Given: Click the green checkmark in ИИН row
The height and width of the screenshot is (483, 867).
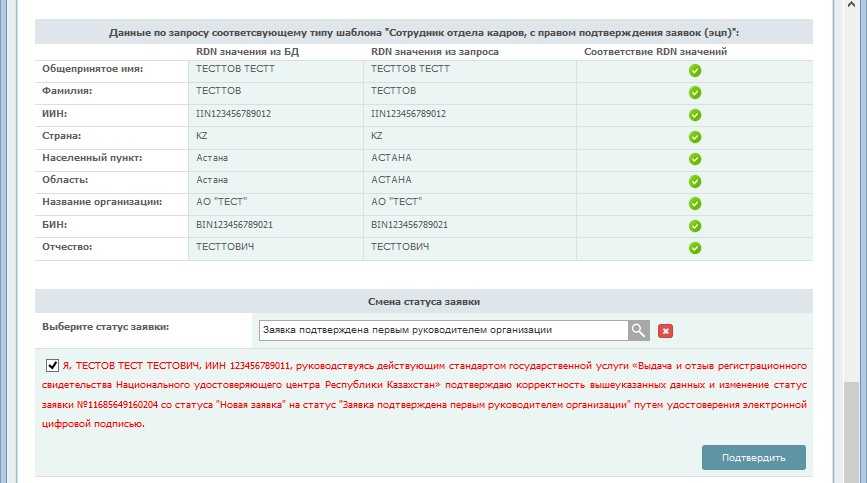Looking at the screenshot, I should point(694,114).
